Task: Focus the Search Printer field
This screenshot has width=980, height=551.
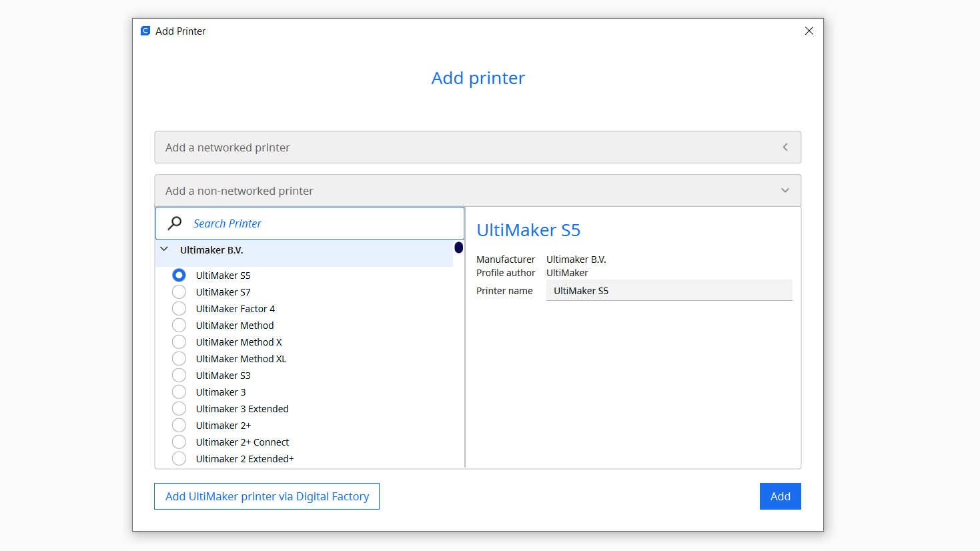Action: tap(310, 223)
